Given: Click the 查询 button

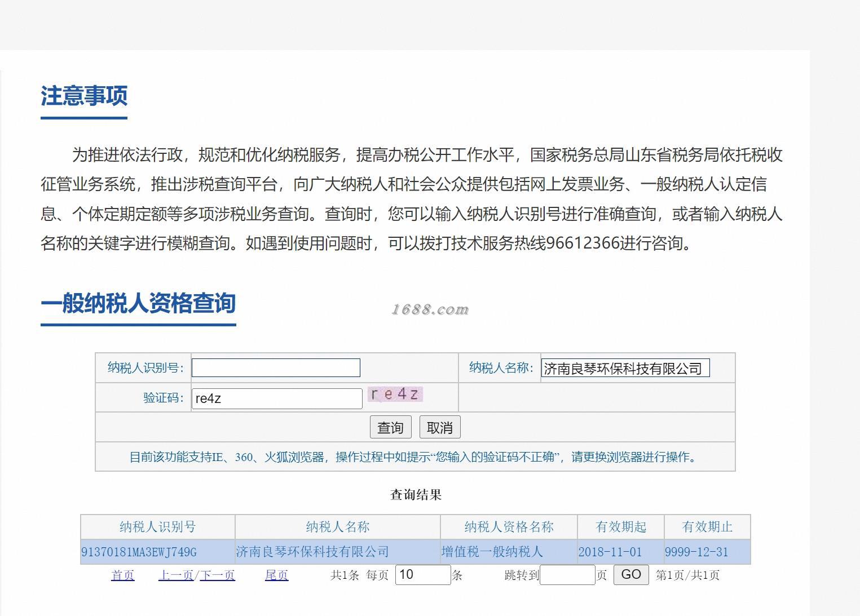Looking at the screenshot, I should pyautogui.click(x=391, y=427).
